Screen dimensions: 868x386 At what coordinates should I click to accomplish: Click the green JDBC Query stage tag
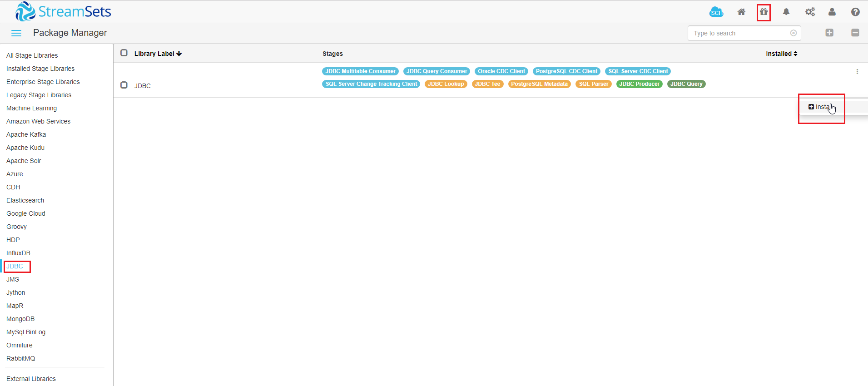click(686, 84)
